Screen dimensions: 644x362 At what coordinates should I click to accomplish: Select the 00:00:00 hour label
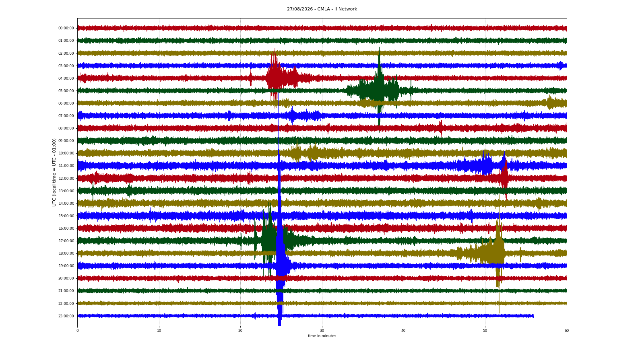pos(66,28)
